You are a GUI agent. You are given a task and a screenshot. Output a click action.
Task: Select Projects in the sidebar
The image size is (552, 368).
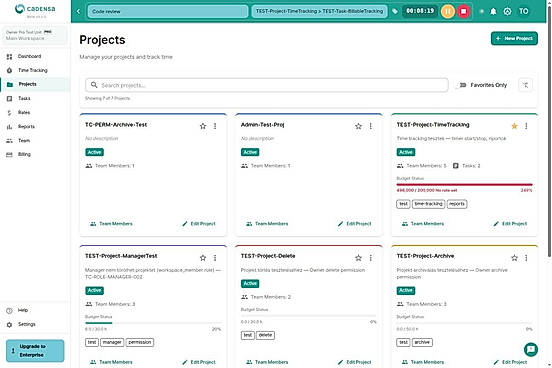(x=34, y=84)
